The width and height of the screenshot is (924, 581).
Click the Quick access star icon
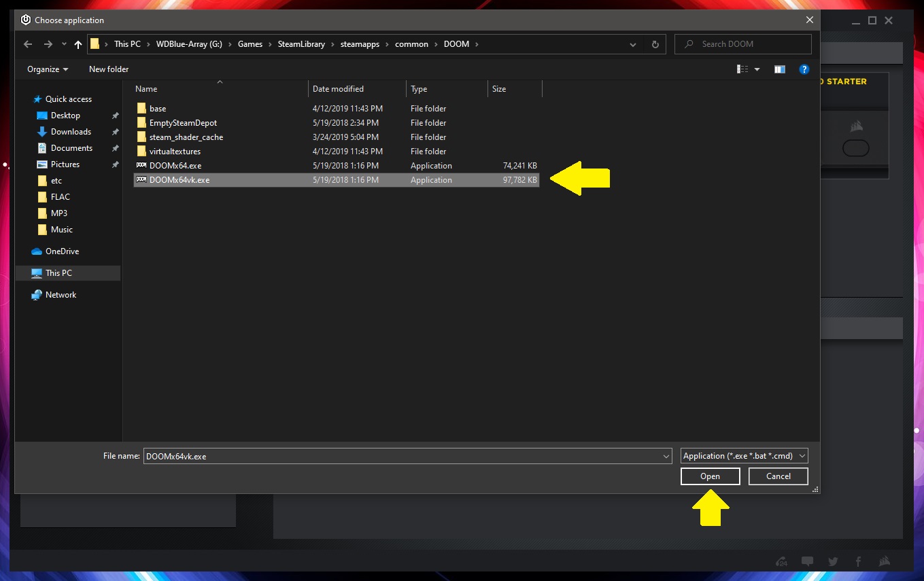pos(37,99)
